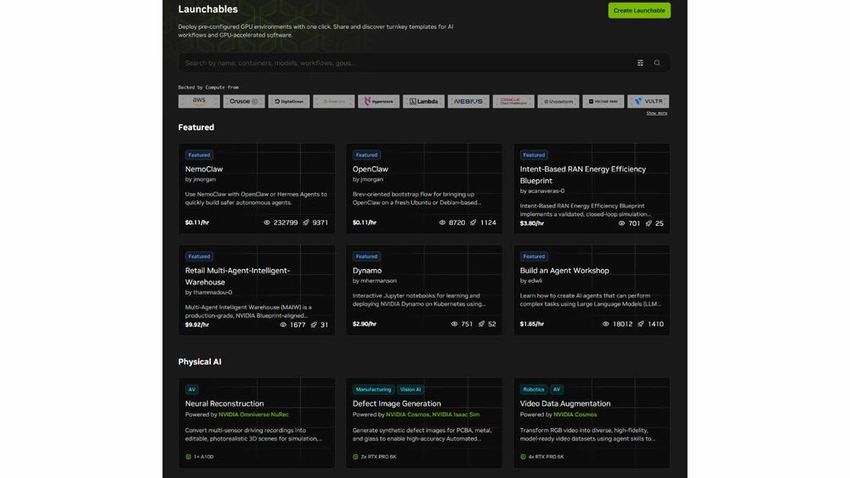
Task: Open Build an Agent Workshop card
Action: pyautogui.click(x=591, y=290)
